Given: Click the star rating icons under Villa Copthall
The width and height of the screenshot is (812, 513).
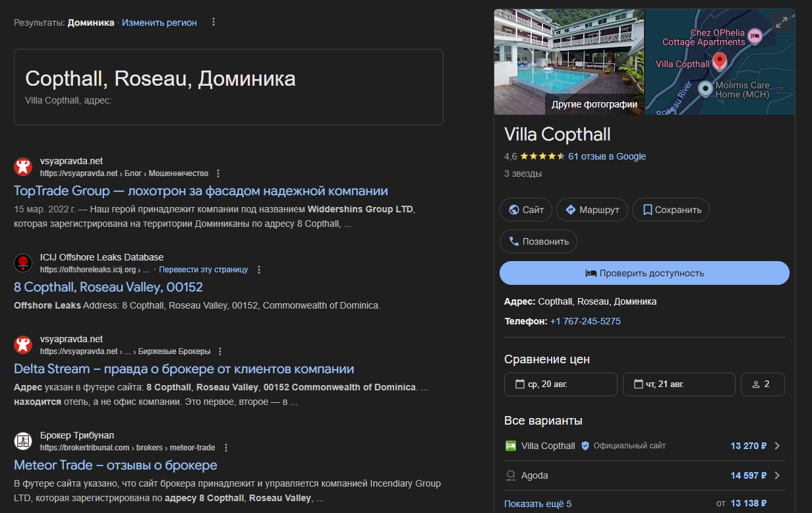Looking at the screenshot, I should [x=542, y=156].
